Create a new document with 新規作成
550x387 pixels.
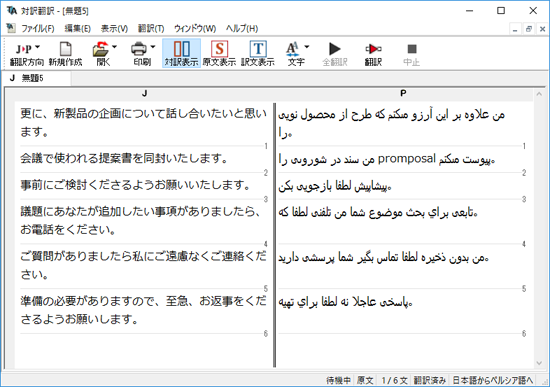(65, 54)
